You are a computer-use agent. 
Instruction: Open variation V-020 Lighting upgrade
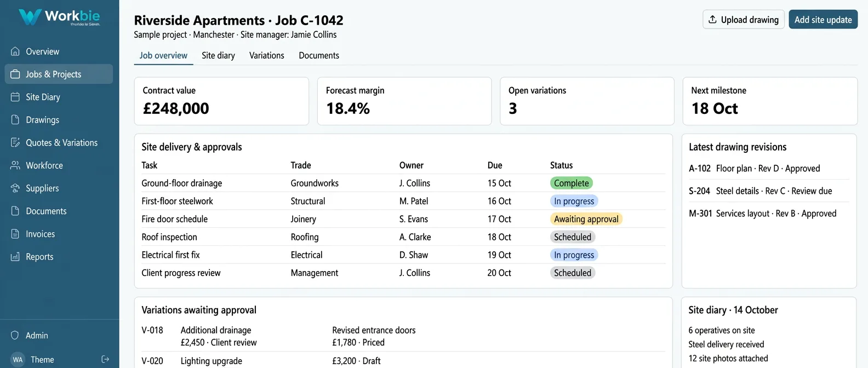[192, 361]
